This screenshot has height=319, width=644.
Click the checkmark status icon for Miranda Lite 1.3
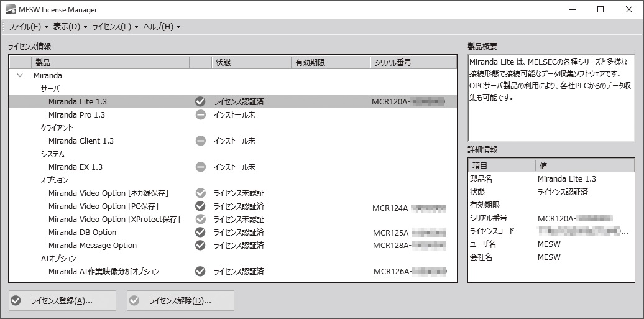[200, 101]
